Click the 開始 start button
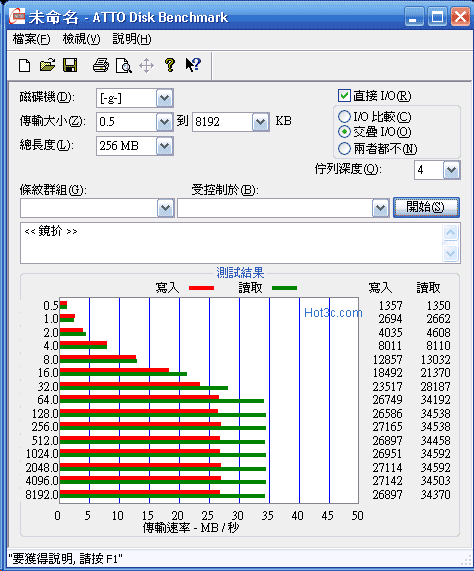 [x=426, y=208]
